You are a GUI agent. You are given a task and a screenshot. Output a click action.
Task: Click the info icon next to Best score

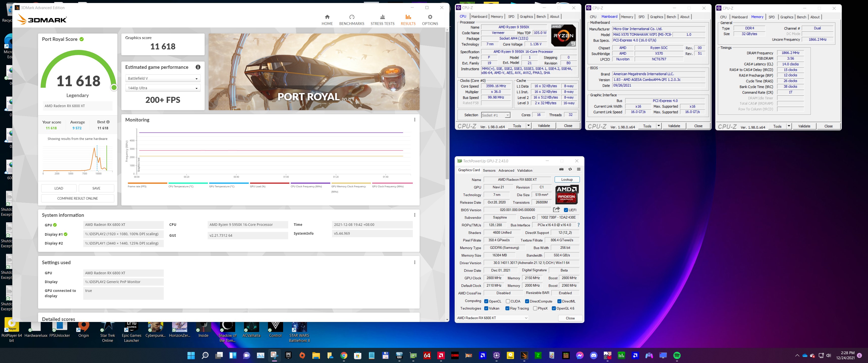pyautogui.click(x=108, y=122)
